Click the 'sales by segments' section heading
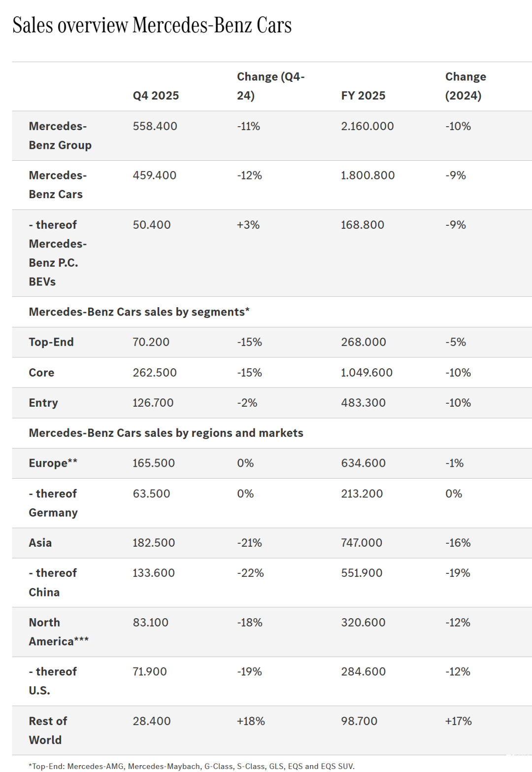 click(x=139, y=312)
